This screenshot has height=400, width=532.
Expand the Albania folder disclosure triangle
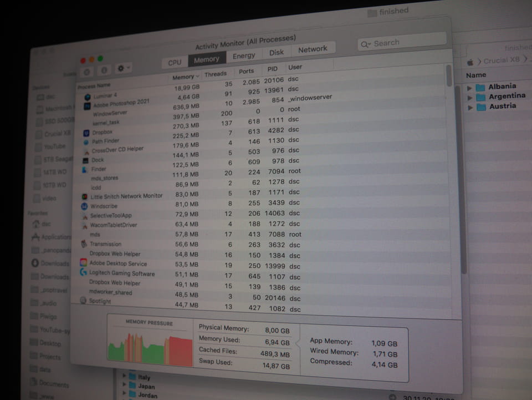point(470,88)
